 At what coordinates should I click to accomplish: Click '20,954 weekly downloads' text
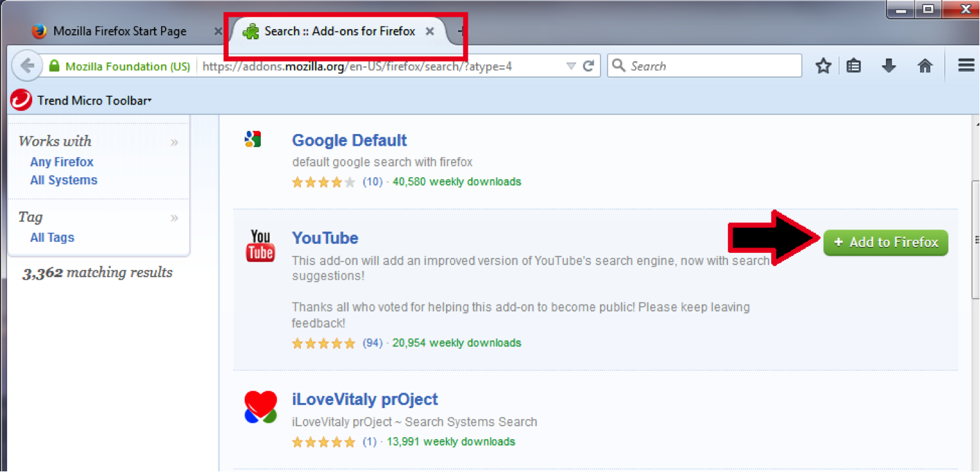[x=457, y=343]
